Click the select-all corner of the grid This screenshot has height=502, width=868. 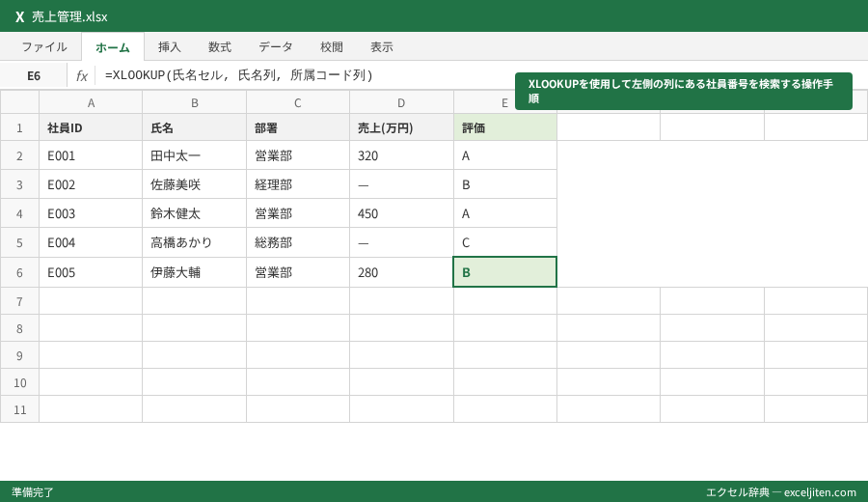click(19, 102)
